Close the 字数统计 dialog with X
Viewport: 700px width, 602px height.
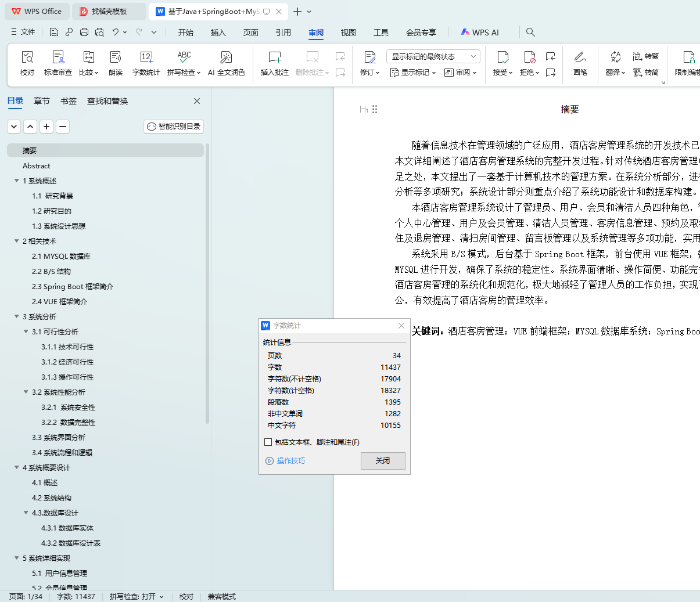401,326
